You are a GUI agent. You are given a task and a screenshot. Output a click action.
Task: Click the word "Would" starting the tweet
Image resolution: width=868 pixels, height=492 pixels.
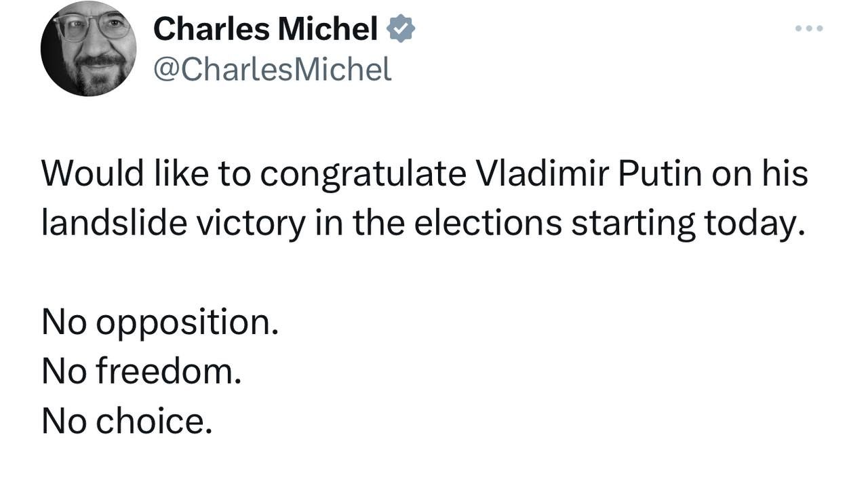(92, 173)
